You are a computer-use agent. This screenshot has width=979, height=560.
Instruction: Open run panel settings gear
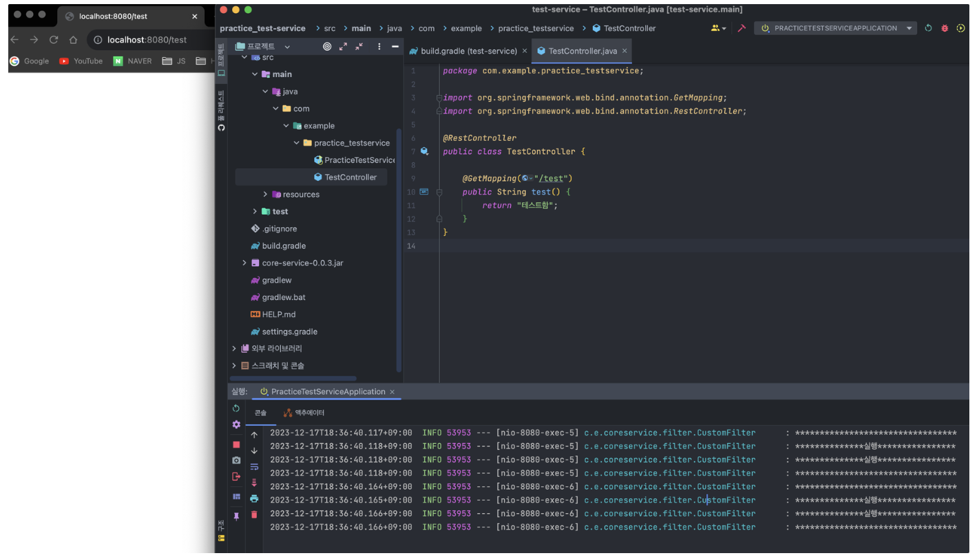236,424
